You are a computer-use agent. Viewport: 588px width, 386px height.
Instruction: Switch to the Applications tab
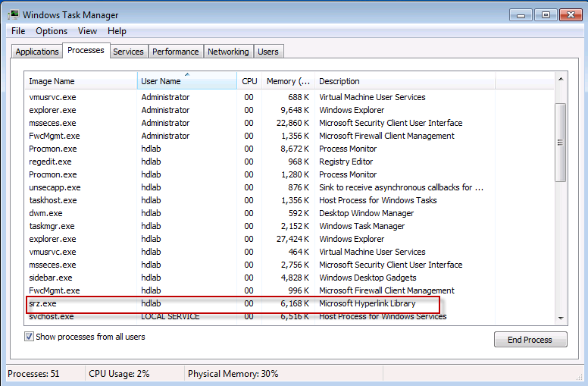(x=37, y=52)
